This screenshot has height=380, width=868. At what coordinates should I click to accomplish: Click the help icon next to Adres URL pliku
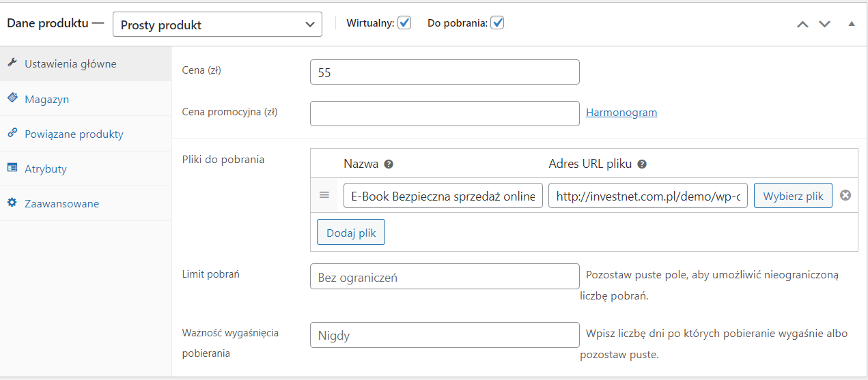(642, 164)
